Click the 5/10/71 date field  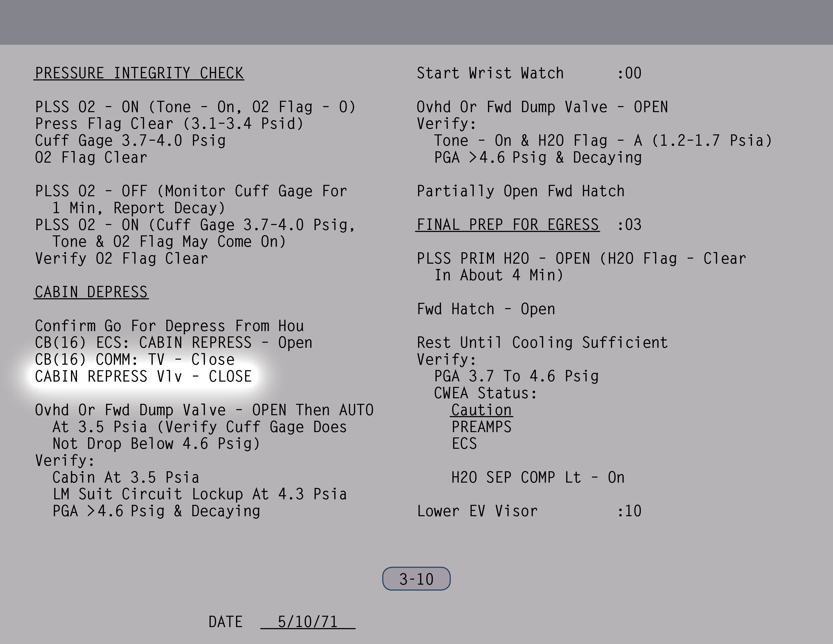pos(307,622)
